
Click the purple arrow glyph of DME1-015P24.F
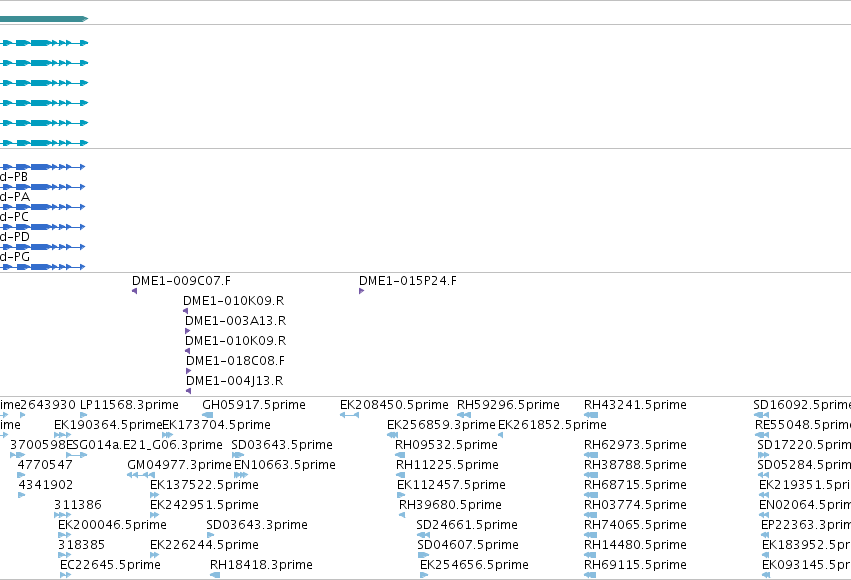click(361, 291)
